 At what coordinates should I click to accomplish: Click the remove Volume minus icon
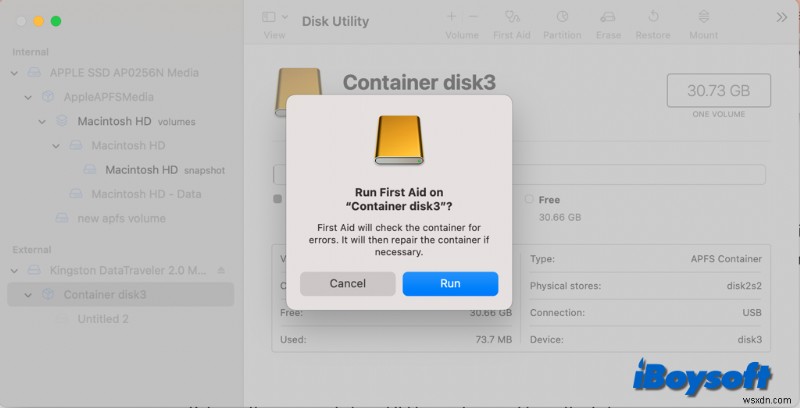tap(473, 17)
